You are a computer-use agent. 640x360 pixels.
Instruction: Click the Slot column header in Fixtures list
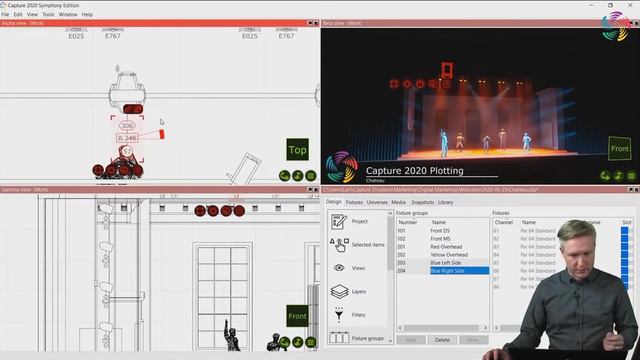(x=627, y=222)
